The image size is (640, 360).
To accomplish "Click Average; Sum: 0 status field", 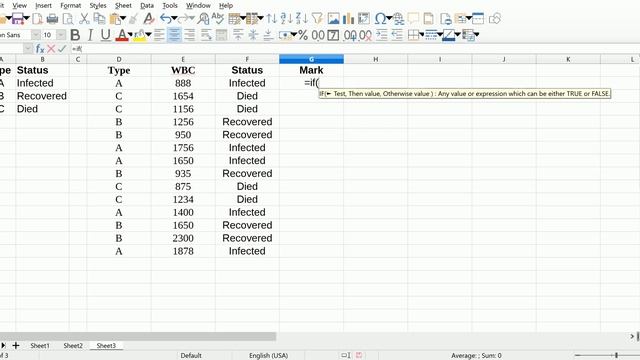I will tap(476, 356).
